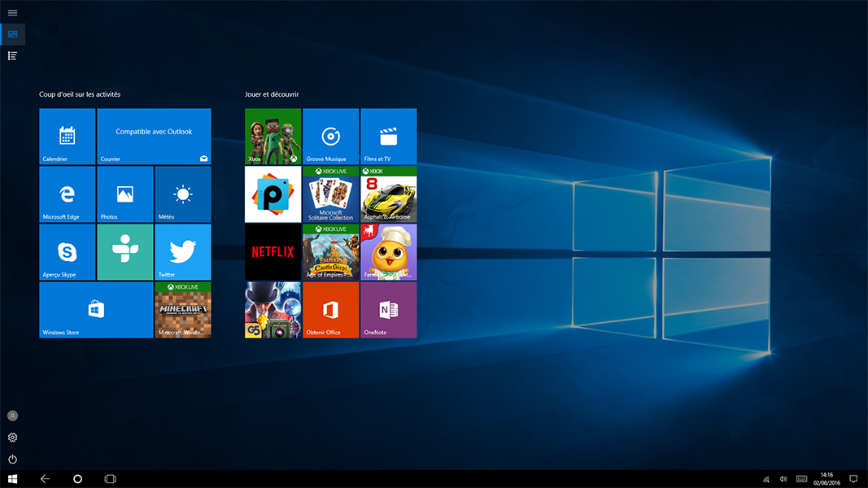
Task: Launch the Minecraft Windows 10 tile
Action: 183,310
